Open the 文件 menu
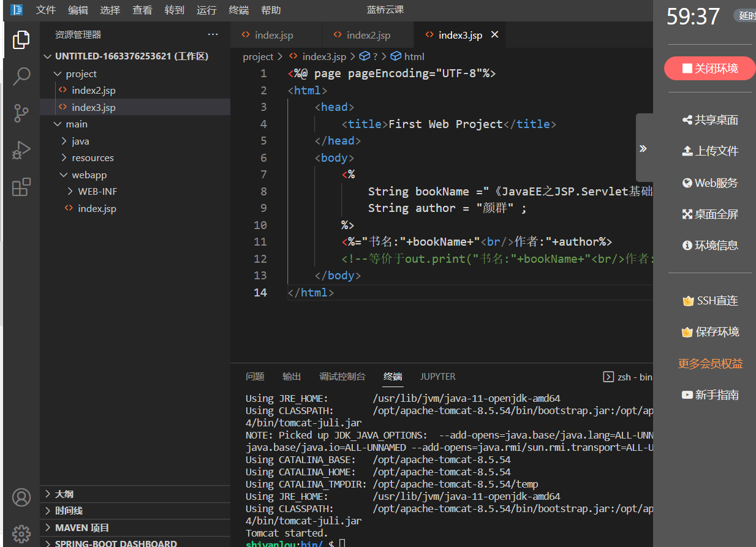The width and height of the screenshot is (756, 547). coord(46,10)
